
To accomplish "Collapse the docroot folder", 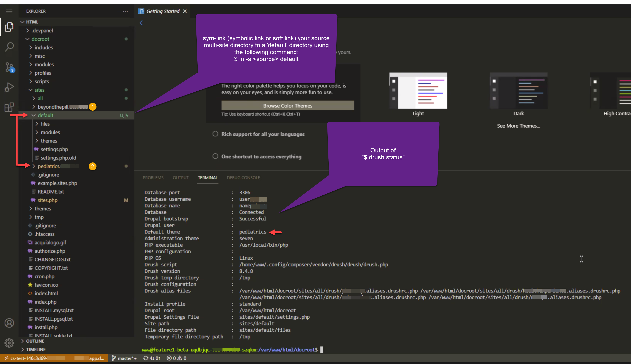I will point(40,39).
